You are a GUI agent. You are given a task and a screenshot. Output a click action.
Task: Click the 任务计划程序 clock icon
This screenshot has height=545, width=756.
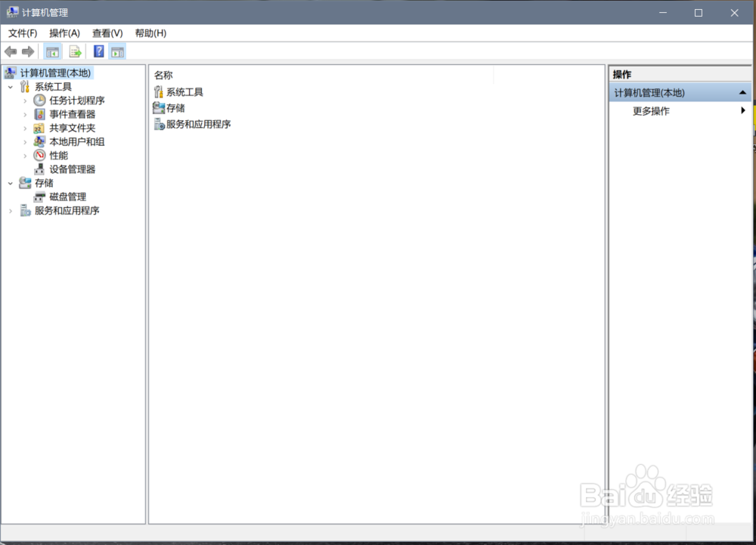pos(39,101)
